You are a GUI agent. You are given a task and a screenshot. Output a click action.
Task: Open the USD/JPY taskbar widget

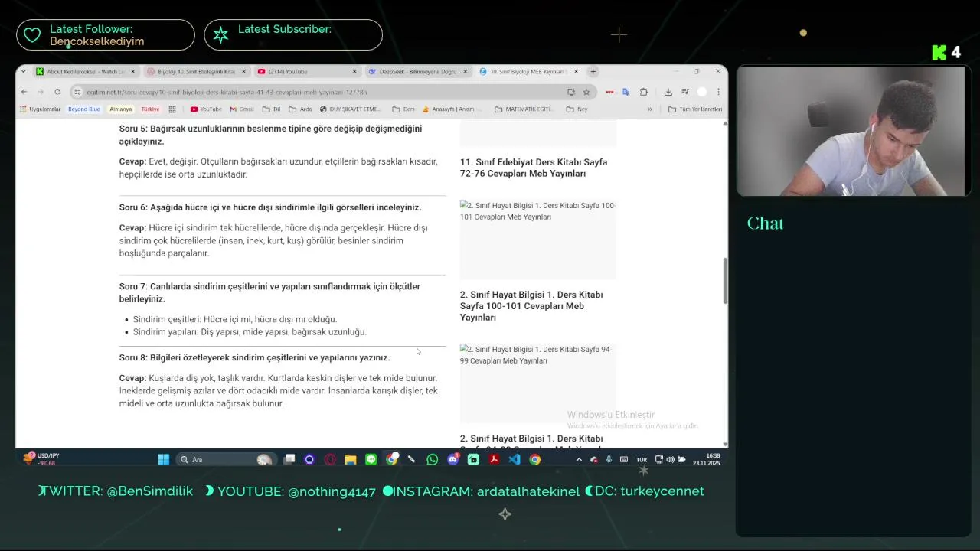[x=41, y=459]
